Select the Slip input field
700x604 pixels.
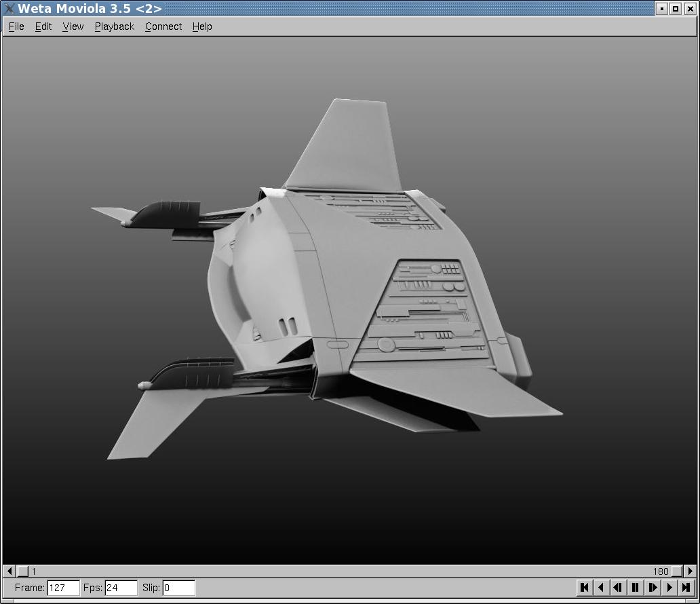tap(178, 588)
